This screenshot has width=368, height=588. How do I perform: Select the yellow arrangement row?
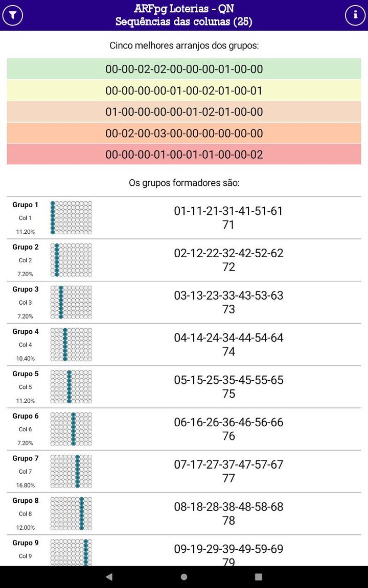[184, 90]
